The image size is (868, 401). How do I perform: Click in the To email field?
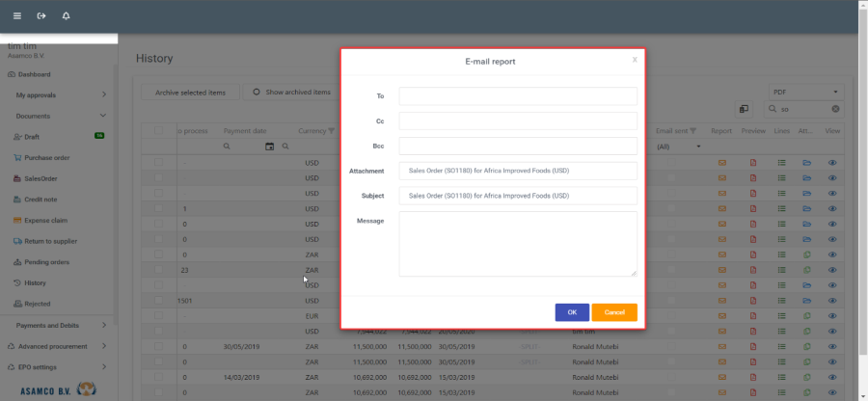click(518, 96)
